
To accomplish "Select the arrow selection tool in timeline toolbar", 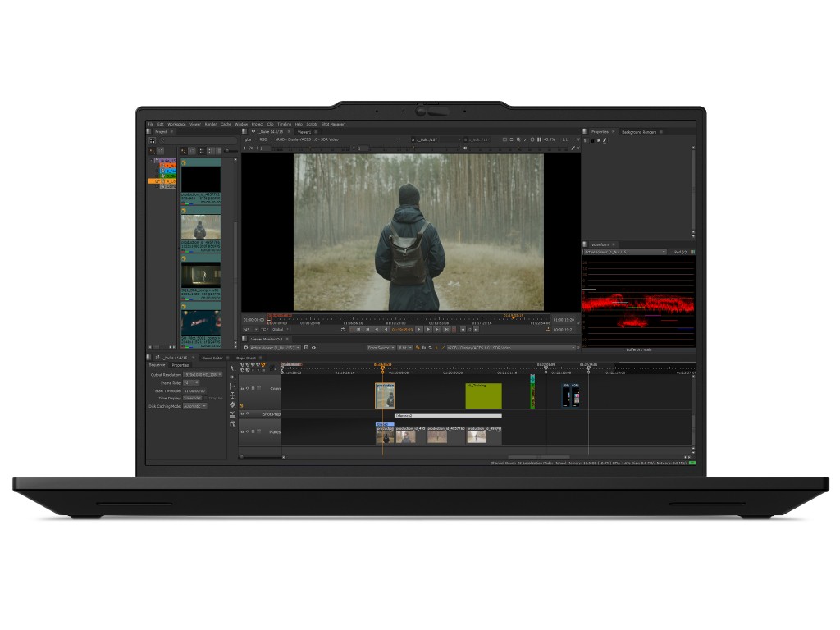I will tap(232, 368).
